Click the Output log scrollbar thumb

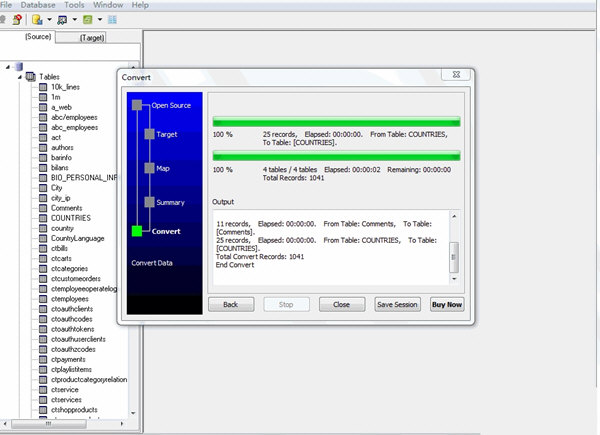454,257
